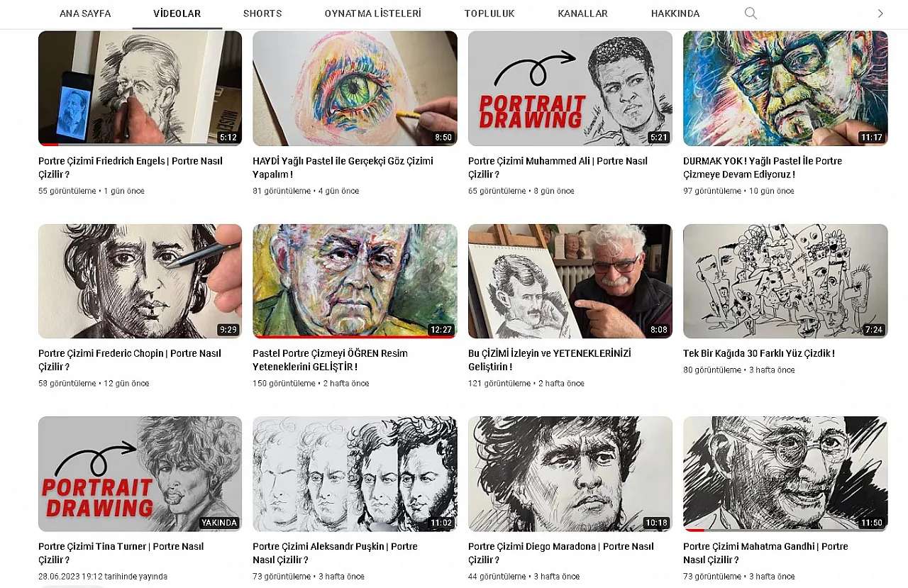This screenshot has width=908, height=588.
Task: Open the 30 faces doodle video thumbnail
Action: [x=785, y=282]
